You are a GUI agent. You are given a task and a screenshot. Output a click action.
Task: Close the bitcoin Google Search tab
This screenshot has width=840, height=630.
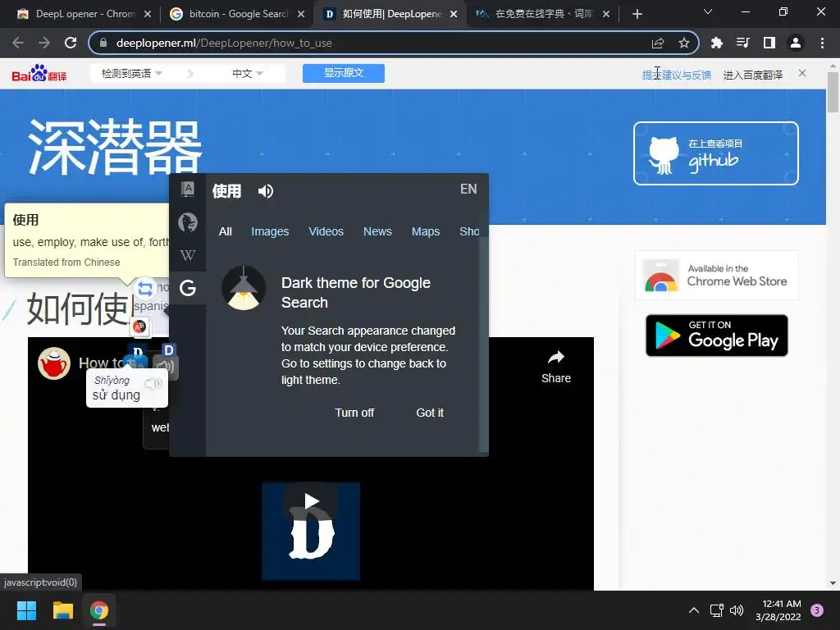pyautogui.click(x=301, y=14)
